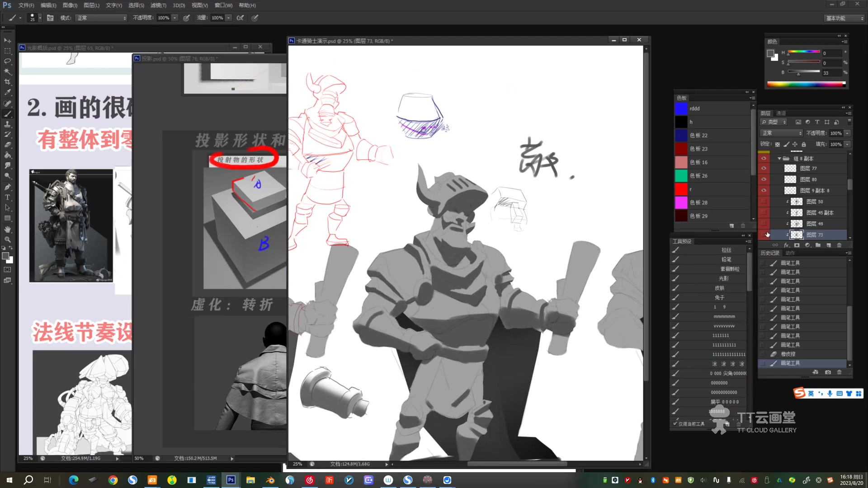Open the brush mode 正常 dropdown
Screen dimensions: 868x488
point(102,18)
